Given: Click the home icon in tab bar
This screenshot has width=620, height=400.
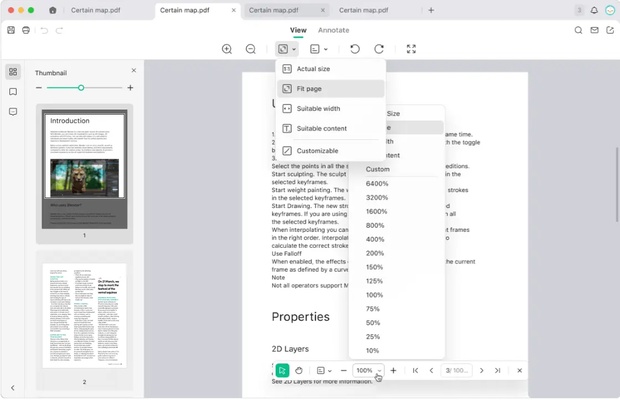Looking at the screenshot, I should (x=53, y=10).
